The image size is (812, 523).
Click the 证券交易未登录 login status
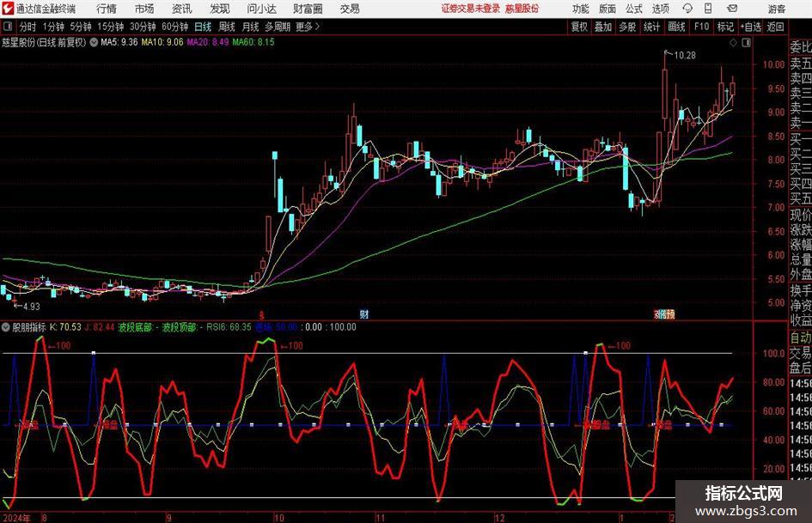click(x=471, y=9)
